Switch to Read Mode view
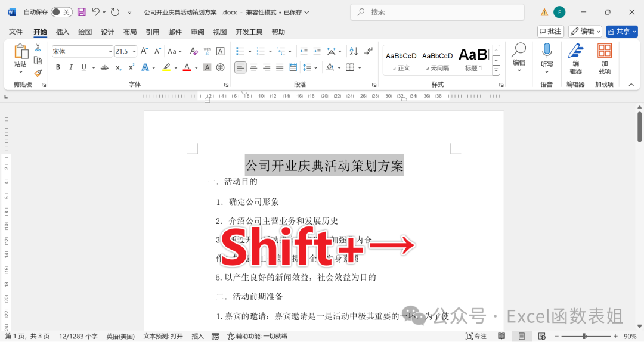 (x=501, y=336)
